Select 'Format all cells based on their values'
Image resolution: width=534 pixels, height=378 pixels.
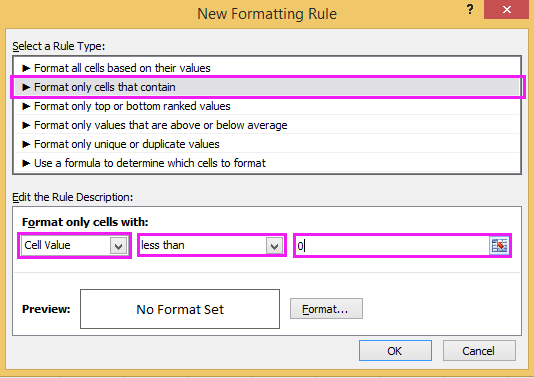pyautogui.click(x=267, y=68)
